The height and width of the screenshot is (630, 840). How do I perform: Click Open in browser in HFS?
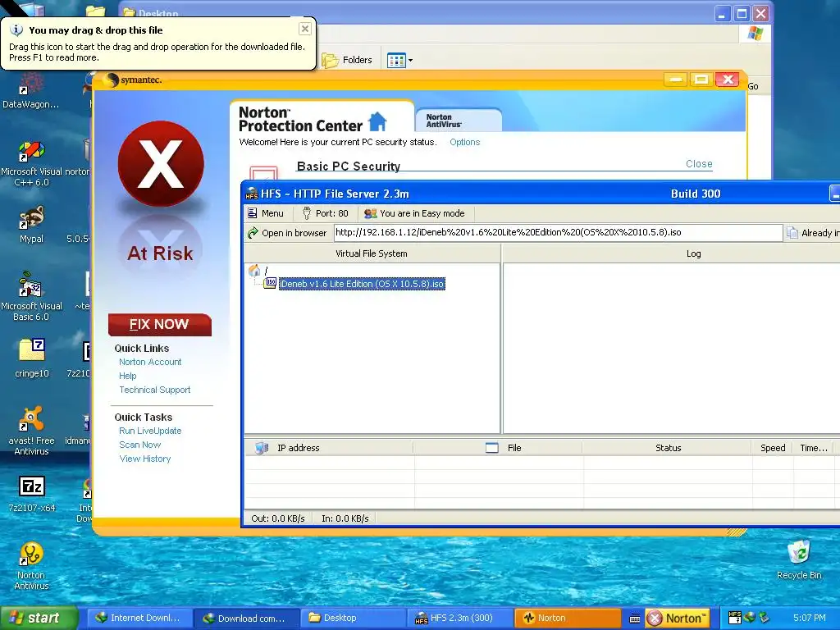coord(287,233)
